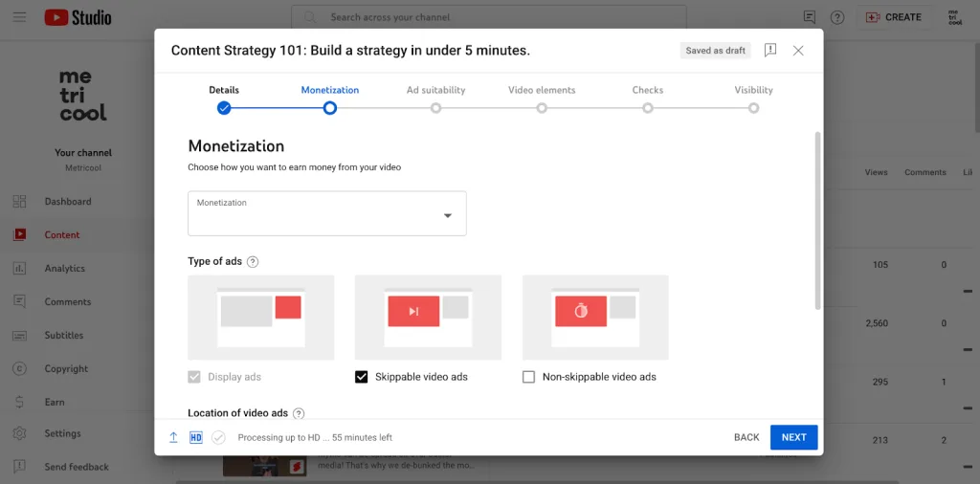Click the HD processing status icon
980x484 pixels.
(196, 437)
